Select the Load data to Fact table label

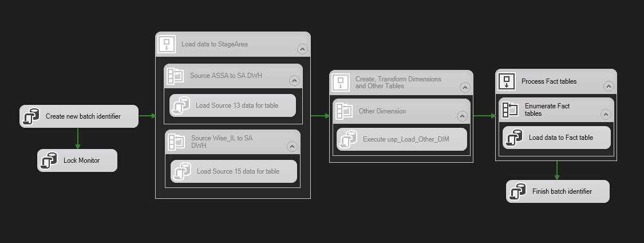(560, 138)
